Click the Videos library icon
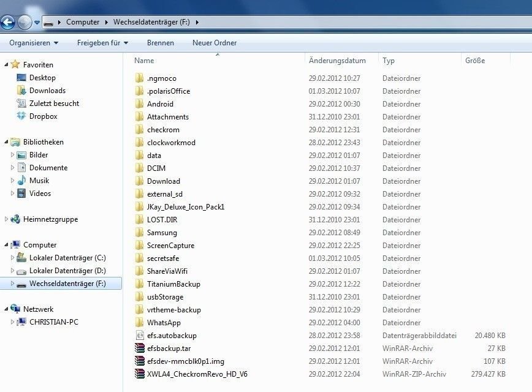This screenshot has width=532, height=392. click(21, 194)
